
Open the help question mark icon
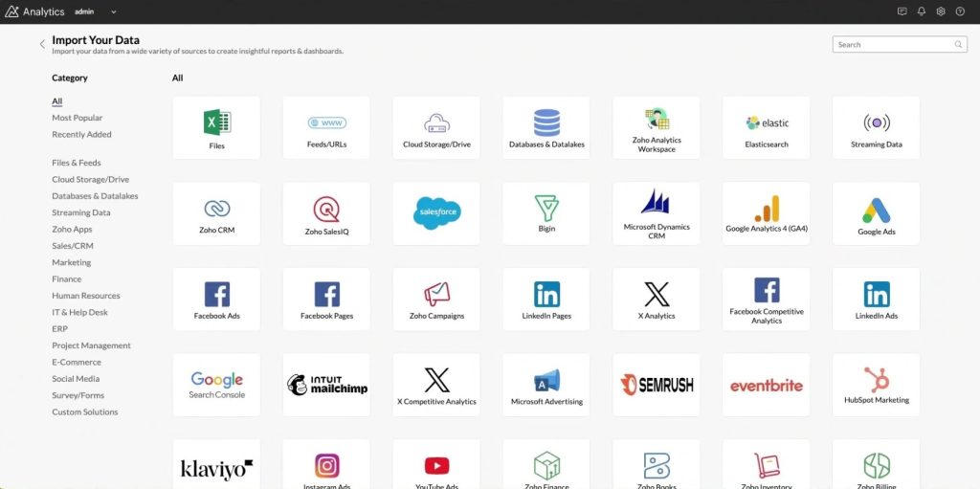(x=960, y=11)
